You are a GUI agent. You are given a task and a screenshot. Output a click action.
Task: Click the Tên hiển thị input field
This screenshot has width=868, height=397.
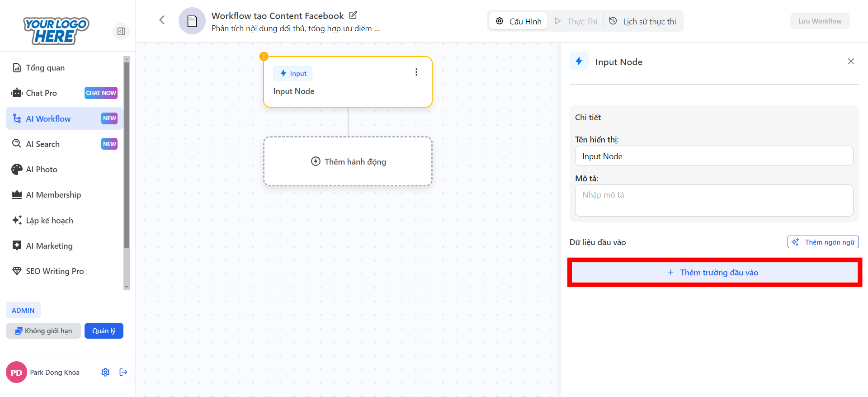click(714, 156)
